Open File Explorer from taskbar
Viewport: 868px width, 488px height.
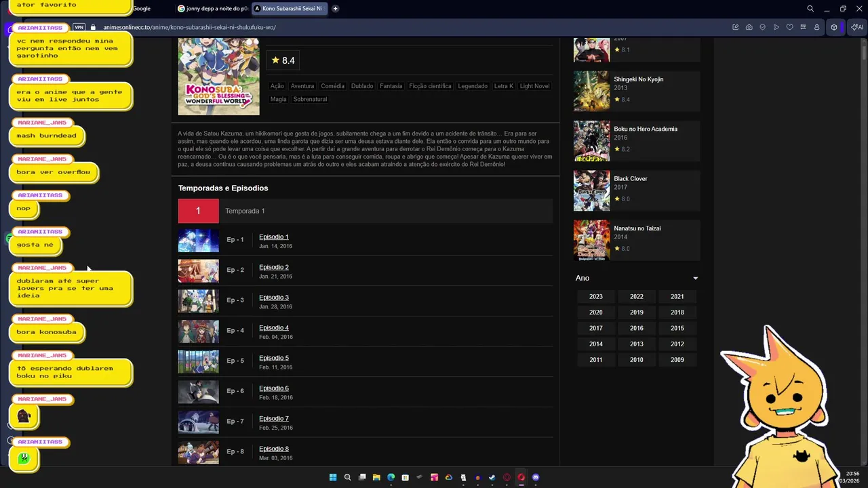[x=376, y=477]
